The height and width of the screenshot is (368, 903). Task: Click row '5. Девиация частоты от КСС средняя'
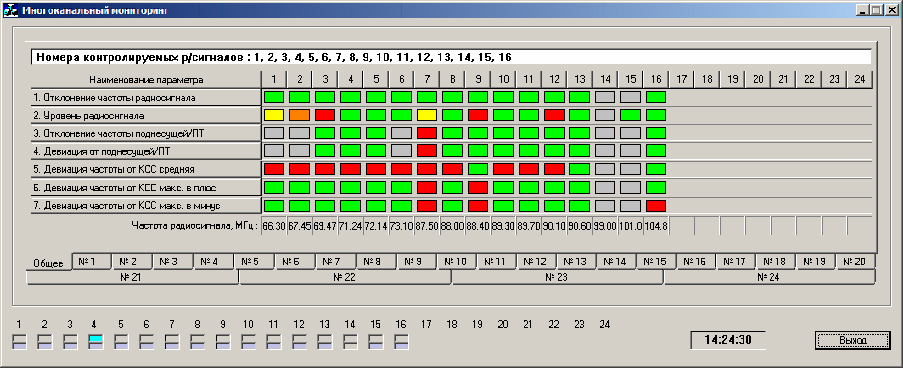[146, 169]
